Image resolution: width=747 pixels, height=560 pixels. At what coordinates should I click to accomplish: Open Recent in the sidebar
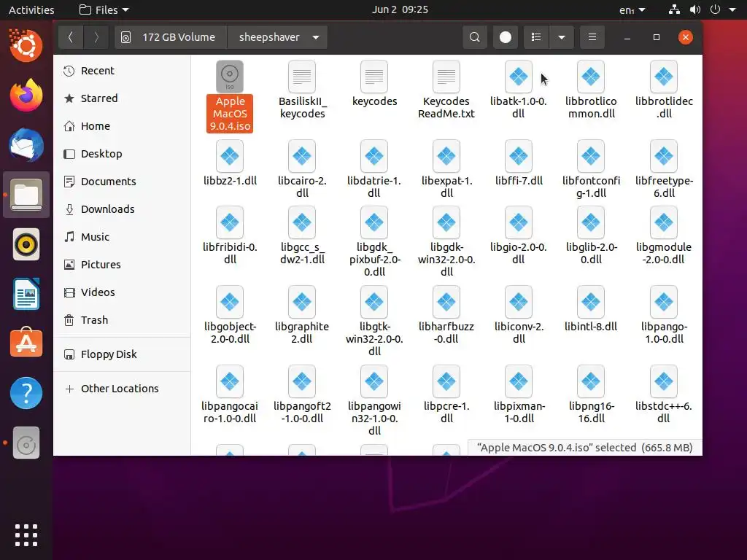[123, 71]
